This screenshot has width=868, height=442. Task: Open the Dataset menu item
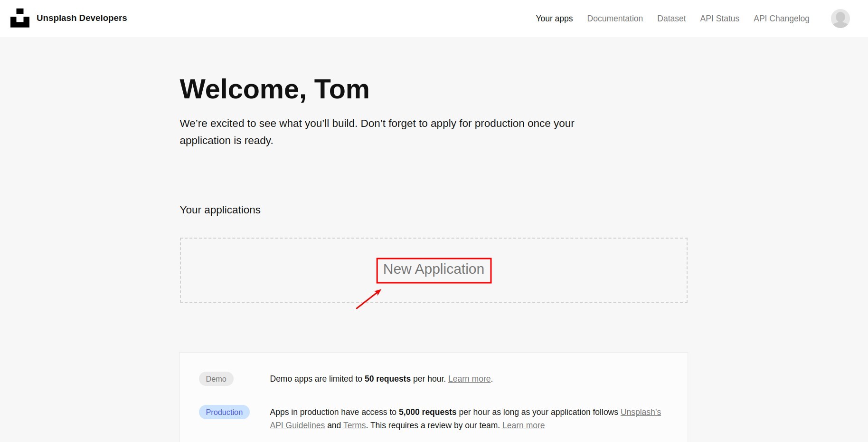[671, 19]
